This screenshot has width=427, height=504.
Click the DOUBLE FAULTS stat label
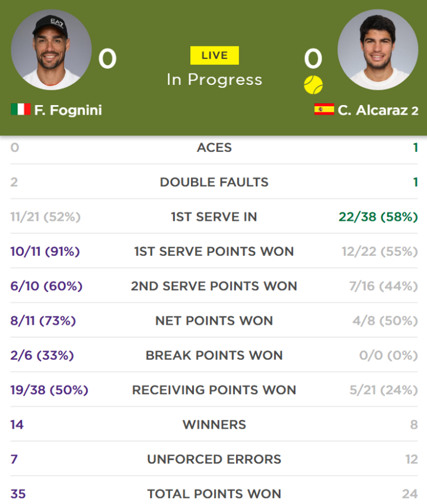(x=214, y=182)
